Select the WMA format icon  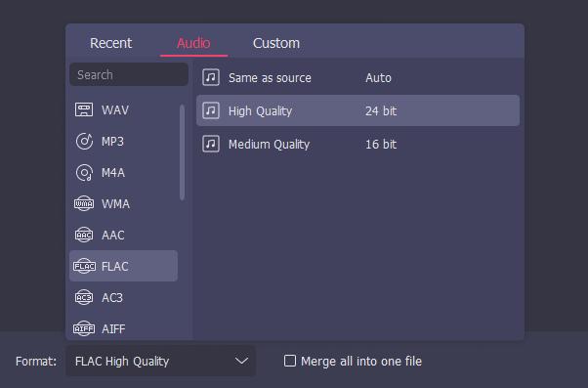tap(84, 203)
